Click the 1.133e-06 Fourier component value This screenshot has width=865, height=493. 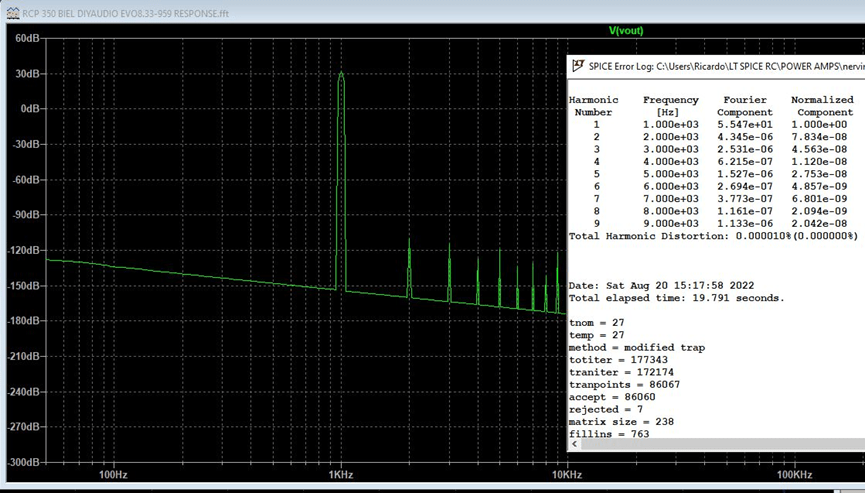click(745, 223)
